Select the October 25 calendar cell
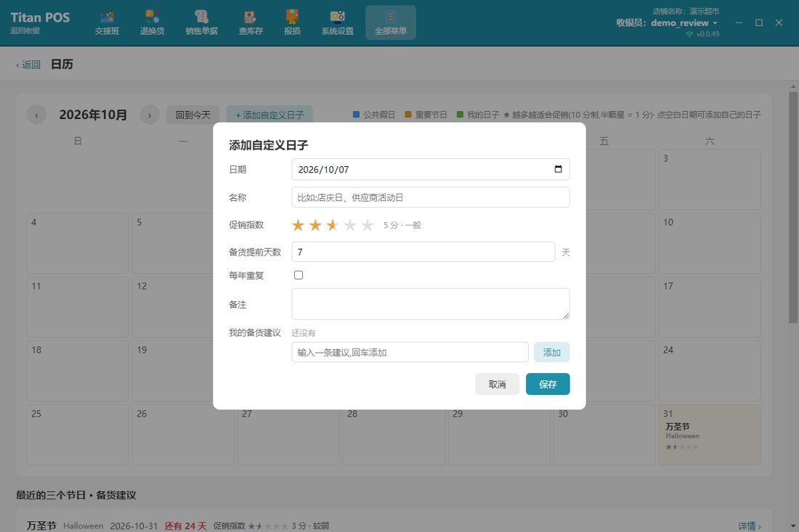The height and width of the screenshot is (532, 799). pyautogui.click(x=78, y=435)
